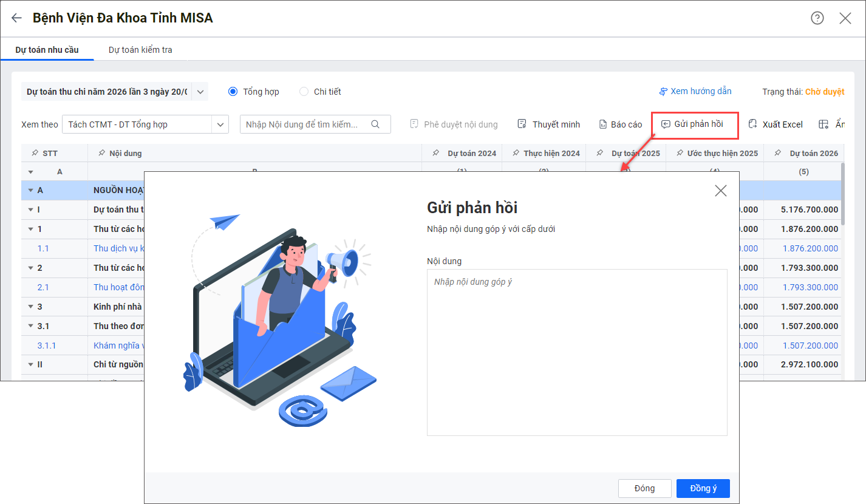Open the budget version dropdown

click(200, 92)
